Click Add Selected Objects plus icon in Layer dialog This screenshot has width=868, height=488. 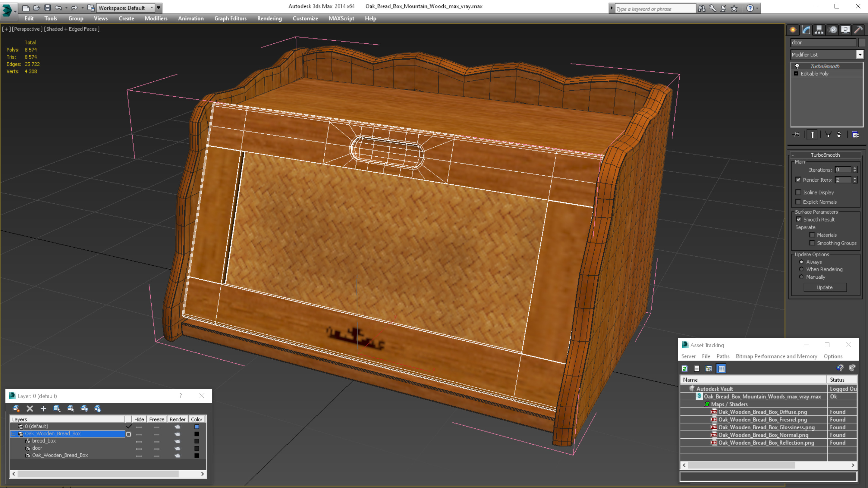(x=43, y=408)
